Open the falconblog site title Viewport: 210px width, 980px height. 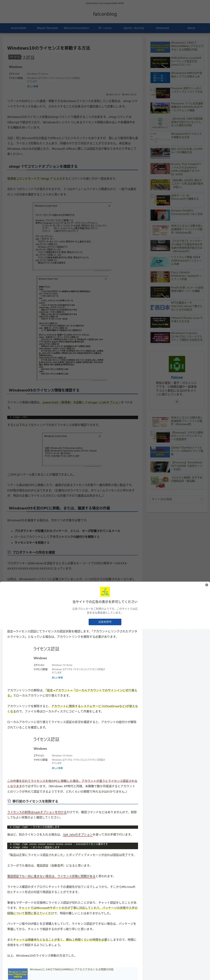(105, 14)
